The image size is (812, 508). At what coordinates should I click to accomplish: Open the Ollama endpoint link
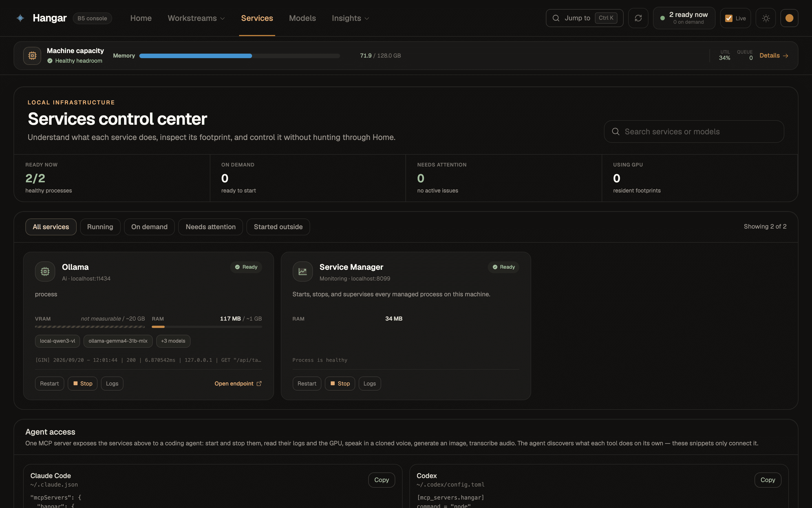tap(238, 383)
